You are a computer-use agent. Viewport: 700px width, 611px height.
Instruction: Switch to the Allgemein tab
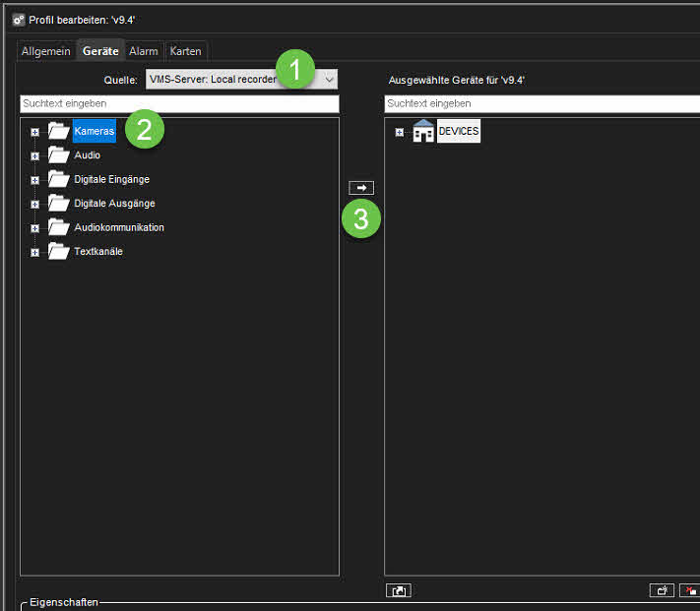[x=46, y=51]
